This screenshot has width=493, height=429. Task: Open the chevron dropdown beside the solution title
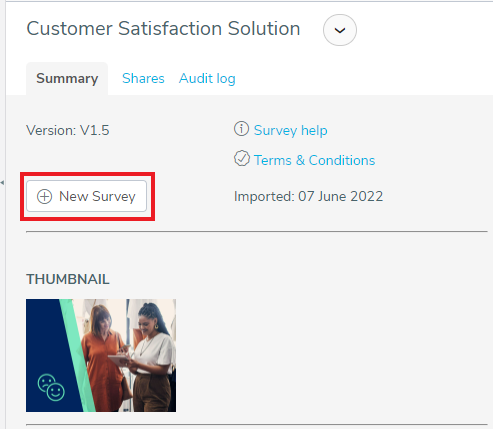coord(340,30)
